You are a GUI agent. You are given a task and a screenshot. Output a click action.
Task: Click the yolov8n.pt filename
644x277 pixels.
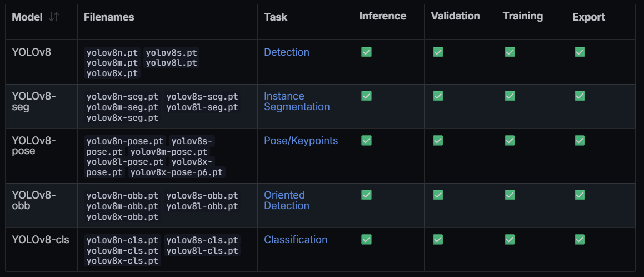pos(112,53)
